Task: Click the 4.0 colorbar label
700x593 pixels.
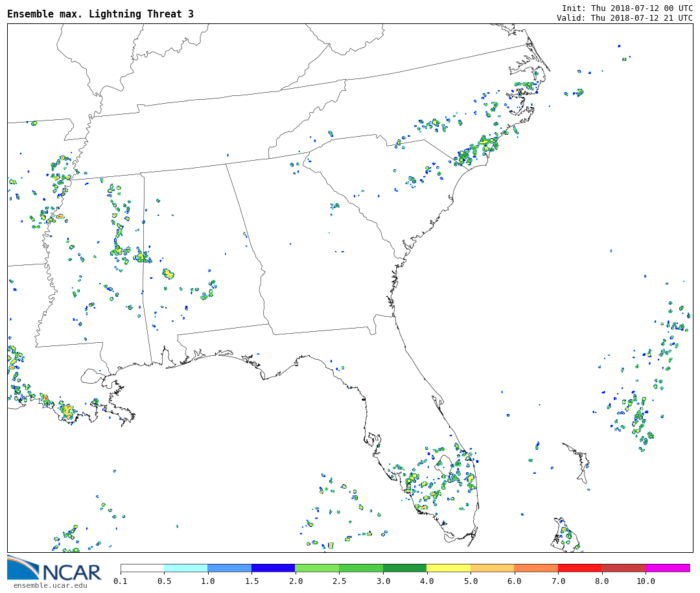Action: pos(426,581)
